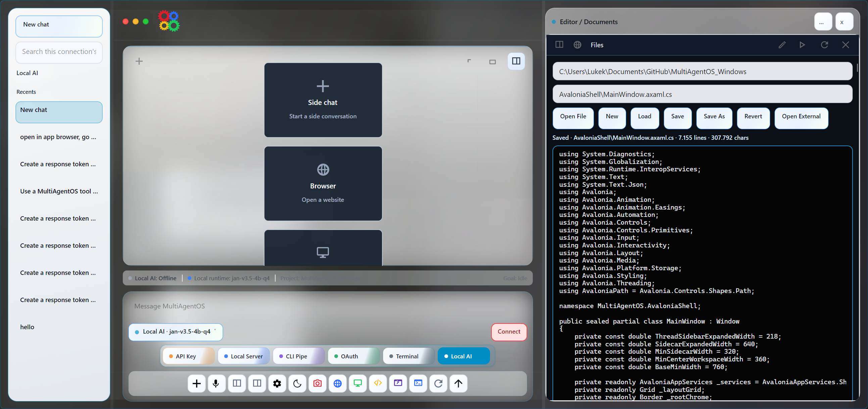Image resolution: width=868 pixels, height=409 pixels.
Task: Toggle dark mode with the moon icon
Action: 297,383
